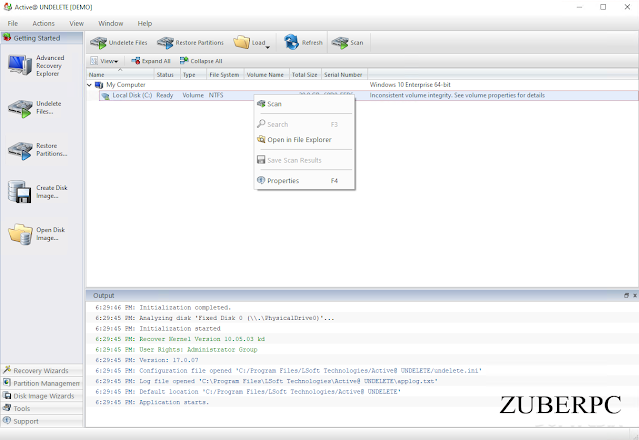Switch to the Recovery Wizards panel
Viewport: 639px width, 440px height.
pyautogui.click(x=42, y=370)
